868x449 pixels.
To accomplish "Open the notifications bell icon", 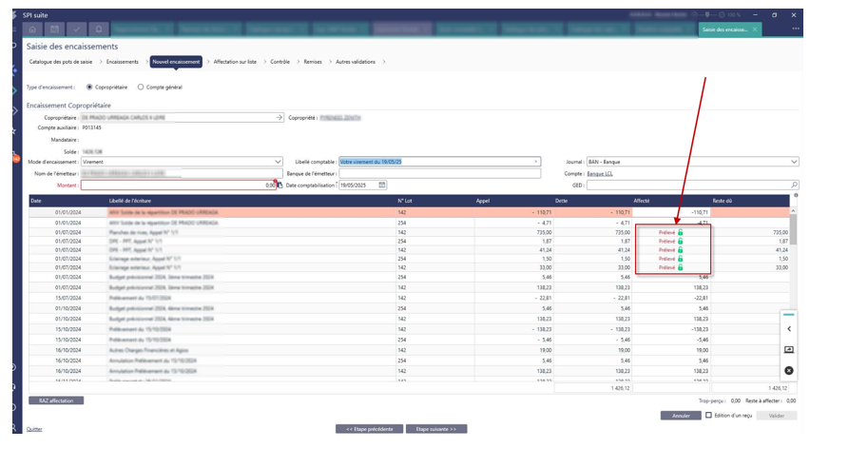I will point(101,29).
